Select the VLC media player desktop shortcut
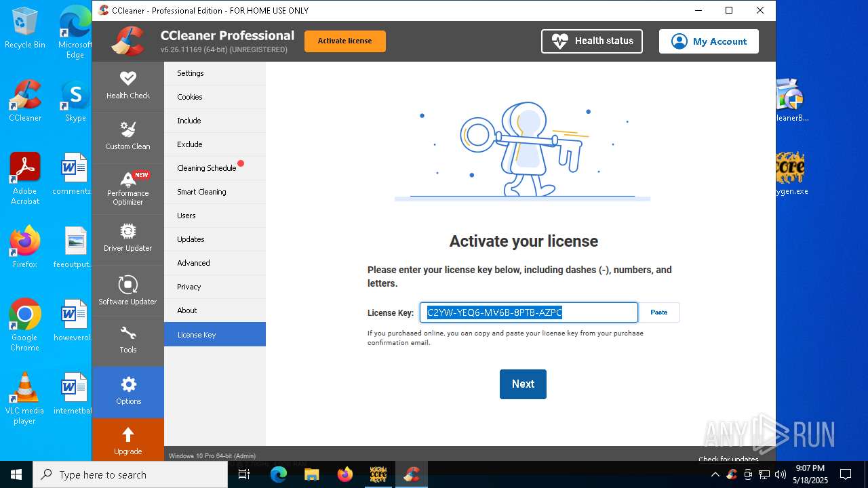The width and height of the screenshot is (868, 488). 25,399
